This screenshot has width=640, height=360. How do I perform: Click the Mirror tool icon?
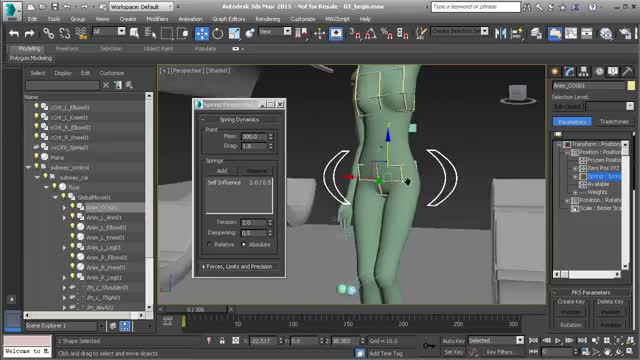pos(500,33)
